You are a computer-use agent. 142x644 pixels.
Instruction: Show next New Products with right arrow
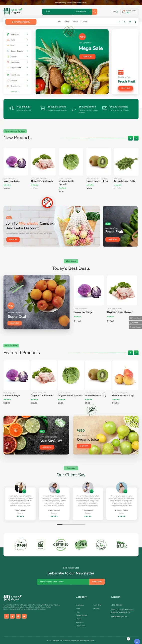pos(136,138)
